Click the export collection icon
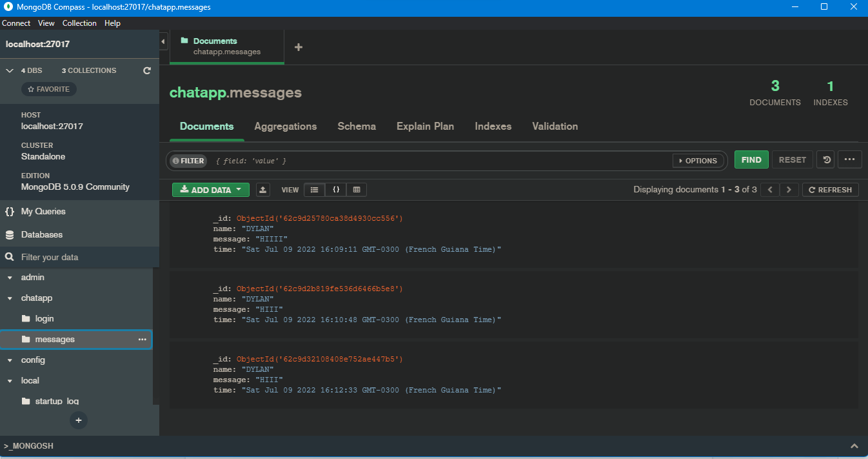This screenshot has width=868, height=459. click(x=263, y=190)
